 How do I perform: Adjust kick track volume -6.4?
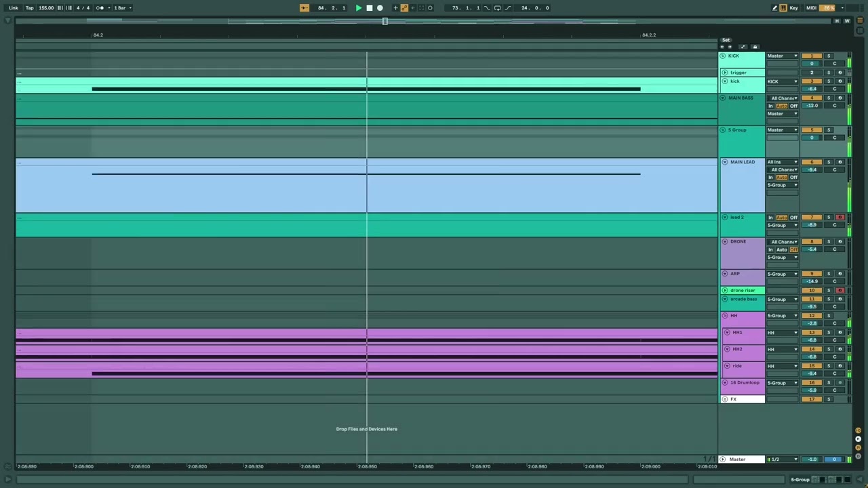[812, 89]
